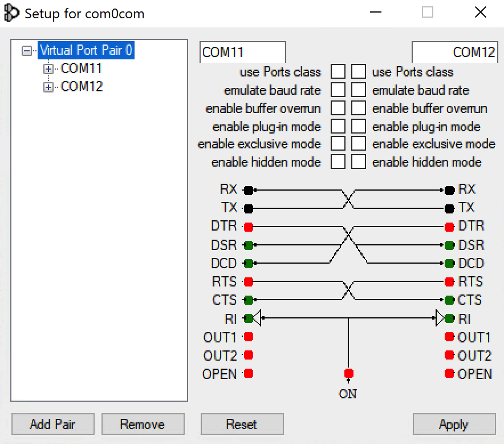
Task: Click the ON label under the pin
Action: (x=348, y=394)
